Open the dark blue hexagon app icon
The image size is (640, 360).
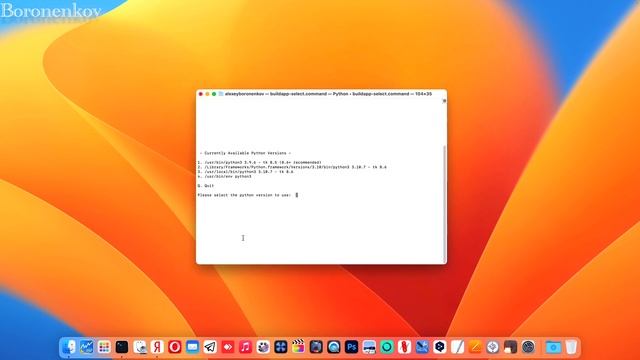(440, 347)
